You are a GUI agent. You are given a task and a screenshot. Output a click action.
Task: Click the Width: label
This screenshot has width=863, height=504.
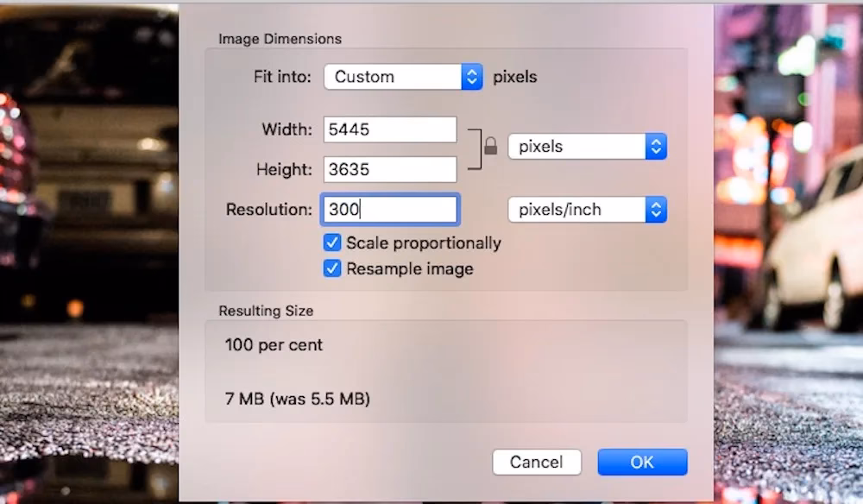(x=287, y=129)
